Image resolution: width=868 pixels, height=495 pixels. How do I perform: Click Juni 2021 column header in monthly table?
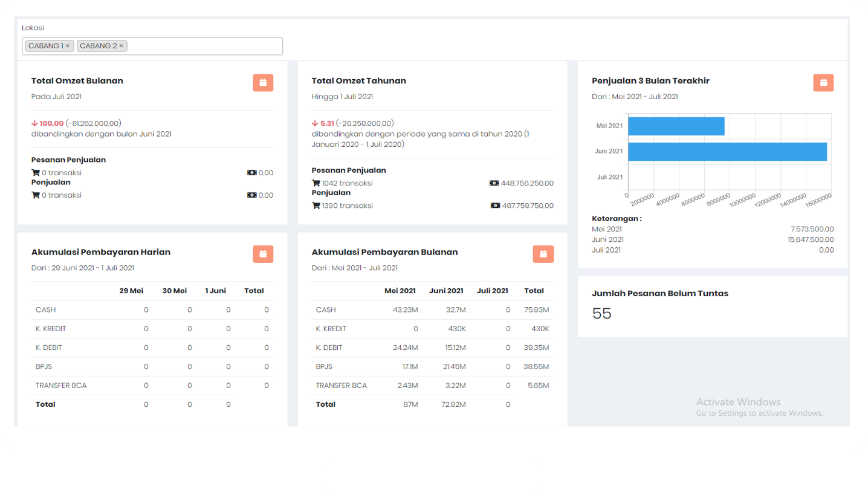tap(446, 291)
